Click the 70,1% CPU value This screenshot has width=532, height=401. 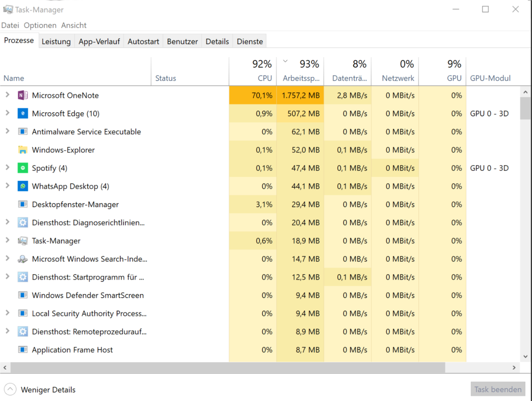(253, 95)
